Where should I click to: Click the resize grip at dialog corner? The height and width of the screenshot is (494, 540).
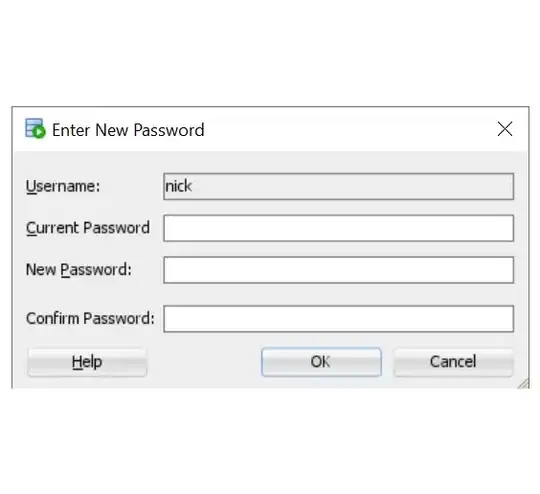(523, 383)
